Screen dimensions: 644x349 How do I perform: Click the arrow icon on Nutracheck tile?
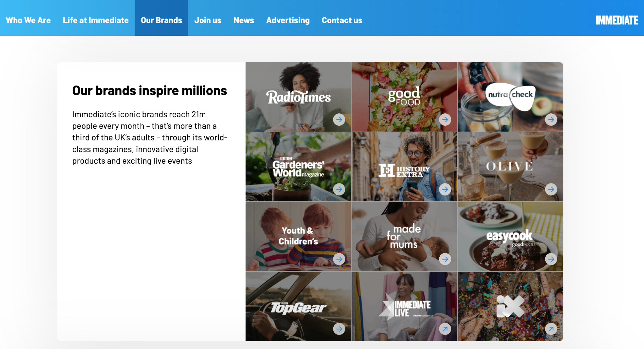coord(551,120)
